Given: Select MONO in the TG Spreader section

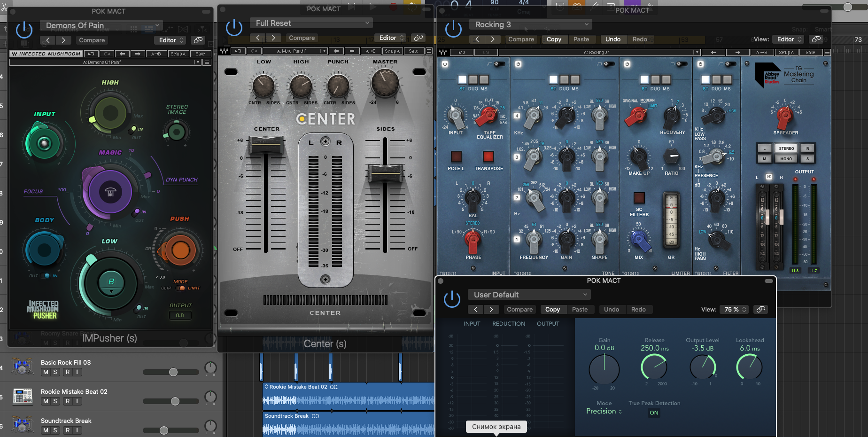Looking at the screenshot, I should pos(786,159).
